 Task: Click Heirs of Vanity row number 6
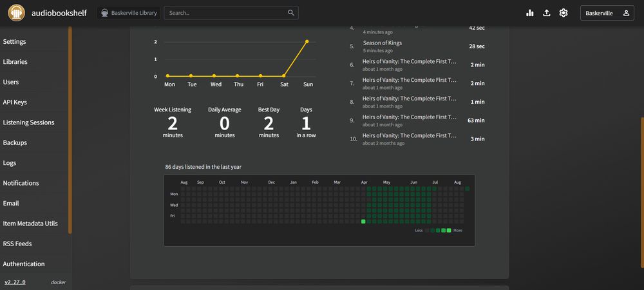(x=417, y=65)
